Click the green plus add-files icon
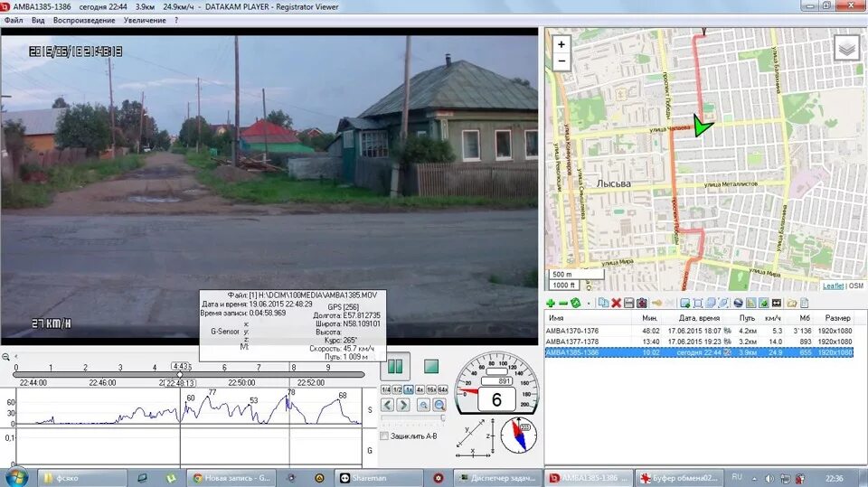Screen dimensions: 868x487 click(551, 304)
